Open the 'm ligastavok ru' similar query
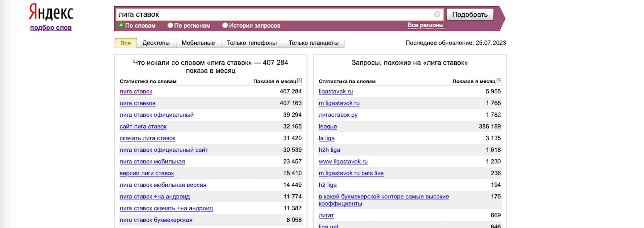 pyautogui.click(x=339, y=103)
